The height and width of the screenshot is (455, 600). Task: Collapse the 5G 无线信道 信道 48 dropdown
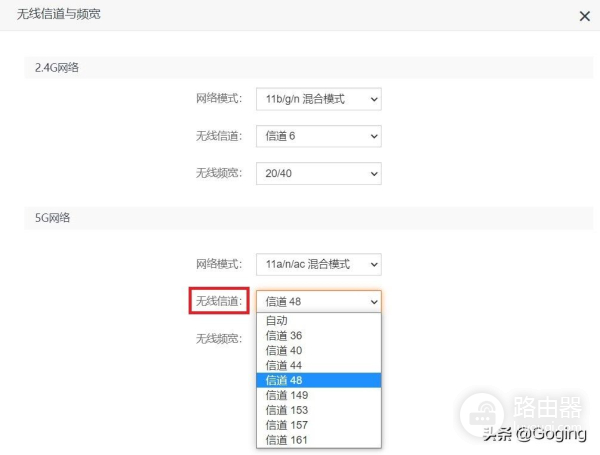click(x=319, y=302)
